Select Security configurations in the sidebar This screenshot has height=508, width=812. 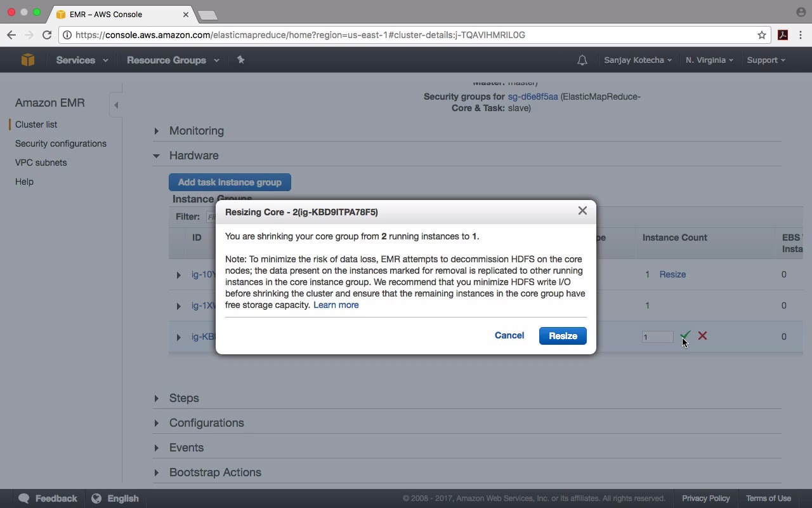pos(61,144)
